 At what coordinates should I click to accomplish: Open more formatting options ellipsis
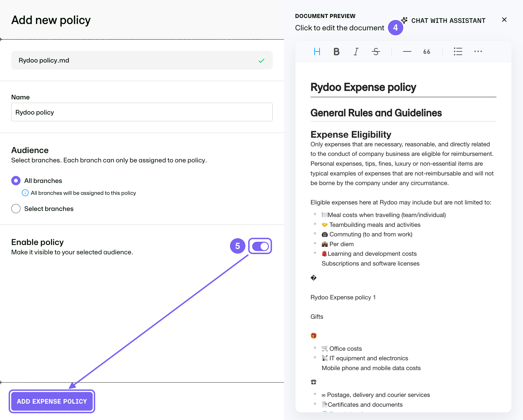coord(478,51)
